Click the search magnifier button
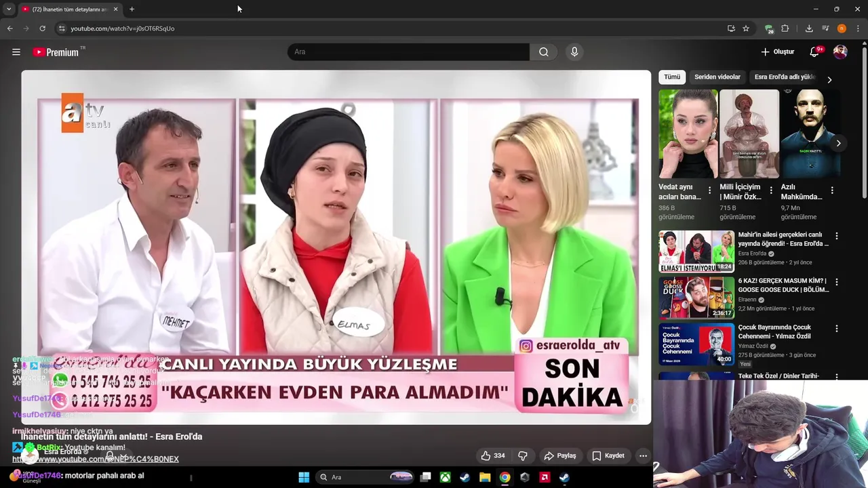 pyautogui.click(x=544, y=52)
